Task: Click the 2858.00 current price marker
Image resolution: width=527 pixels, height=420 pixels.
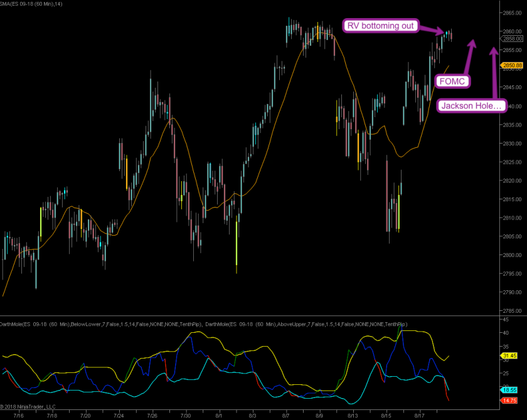Action: pos(511,39)
